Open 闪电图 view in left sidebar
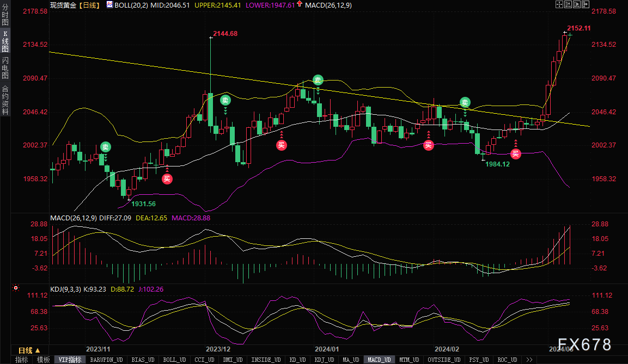 [5, 67]
